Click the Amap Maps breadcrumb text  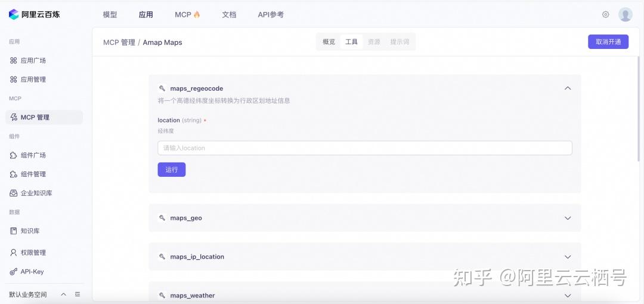(162, 42)
